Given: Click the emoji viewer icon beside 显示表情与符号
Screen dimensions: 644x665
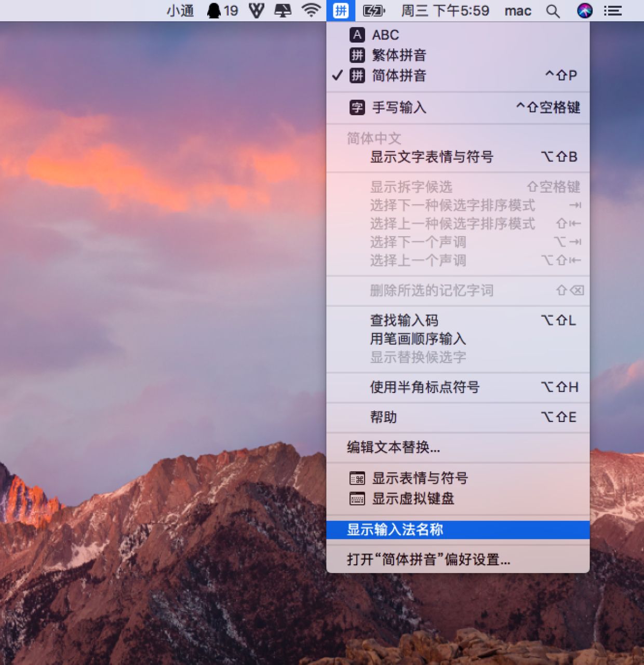Looking at the screenshot, I should pyautogui.click(x=357, y=478).
